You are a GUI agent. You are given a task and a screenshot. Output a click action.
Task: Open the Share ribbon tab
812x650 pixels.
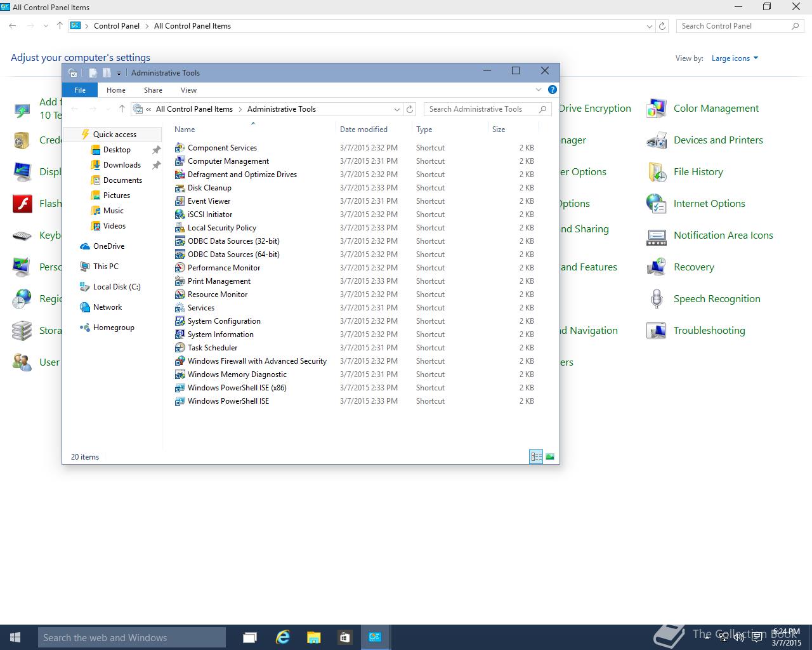(153, 90)
